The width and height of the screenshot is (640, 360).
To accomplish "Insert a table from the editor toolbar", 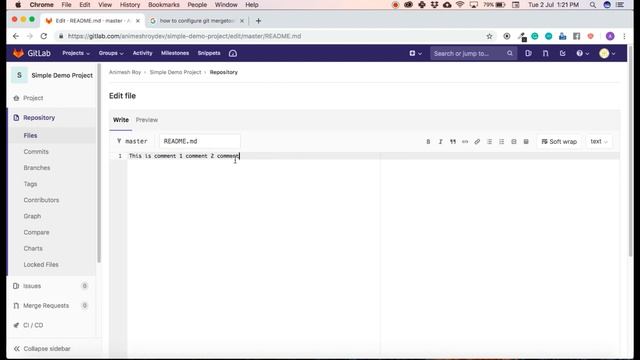I will pos(526,142).
